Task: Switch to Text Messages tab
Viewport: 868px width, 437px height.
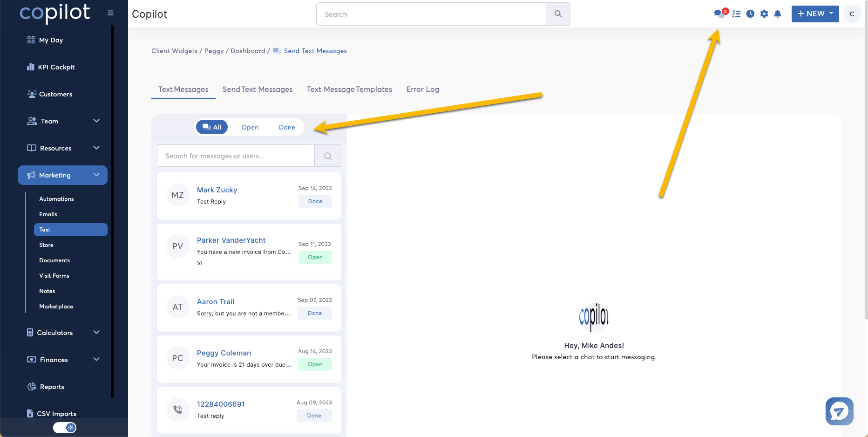Action: pyautogui.click(x=183, y=89)
